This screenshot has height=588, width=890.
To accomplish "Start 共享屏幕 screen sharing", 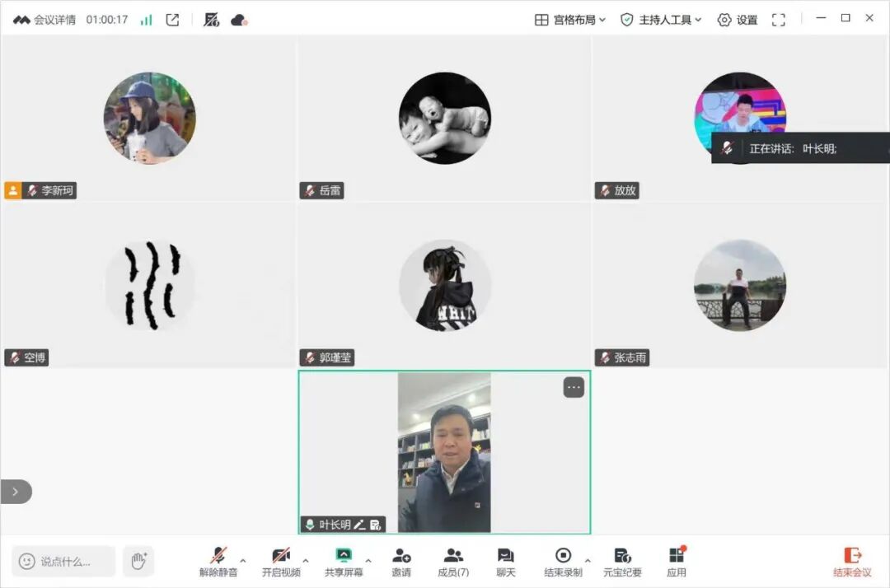I will click(x=344, y=562).
